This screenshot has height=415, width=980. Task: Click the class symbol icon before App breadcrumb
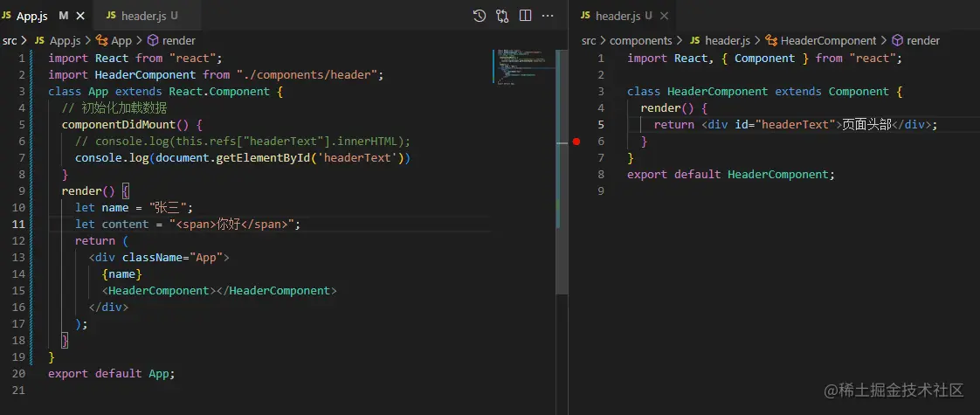tap(102, 40)
